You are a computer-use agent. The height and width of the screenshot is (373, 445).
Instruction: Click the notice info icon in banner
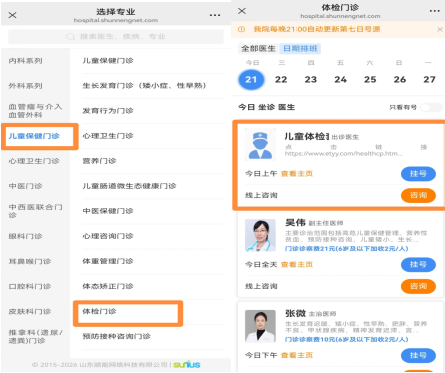242,29
